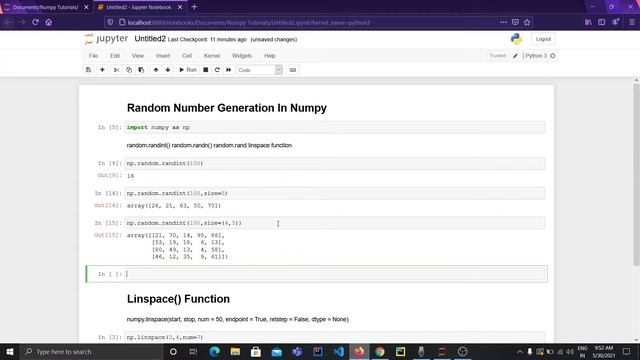Viewport: 640px width, 360px height.
Task: Open the Insert menu
Action: point(163,56)
